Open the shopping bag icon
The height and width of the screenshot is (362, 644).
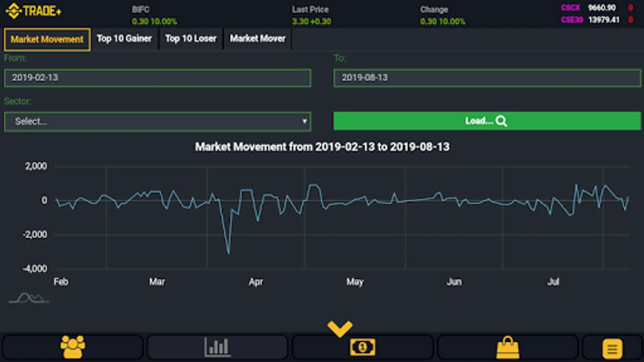coord(508,347)
